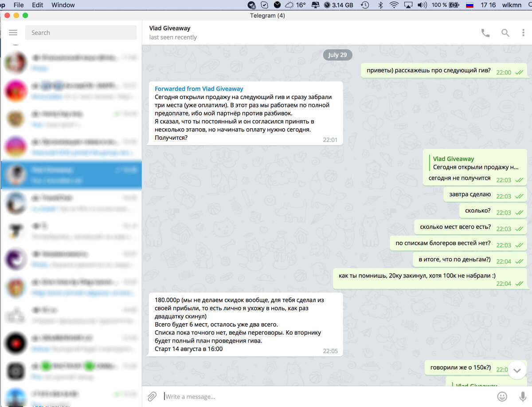Click the wlkmn user name in menu bar

(x=512, y=5)
